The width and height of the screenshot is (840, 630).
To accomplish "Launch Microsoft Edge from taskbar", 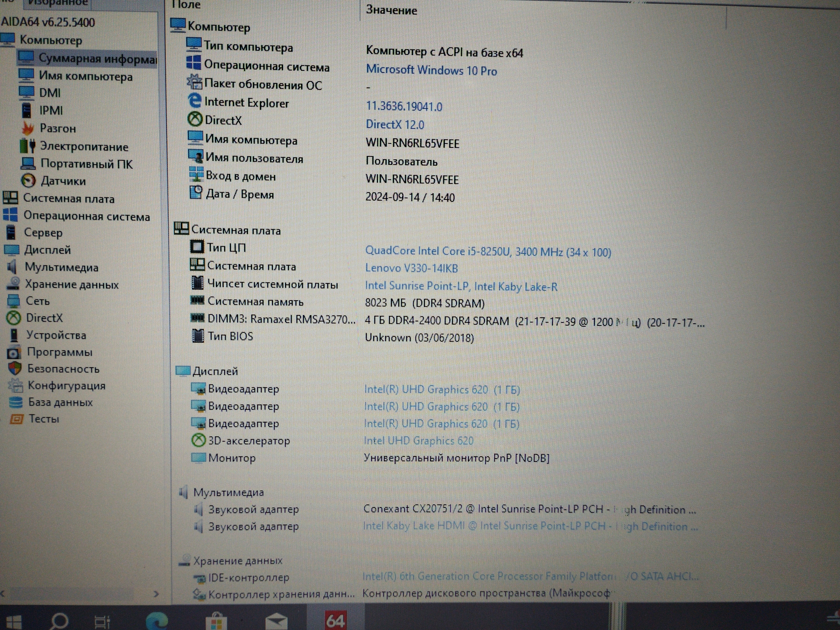I will [x=157, y=620].
